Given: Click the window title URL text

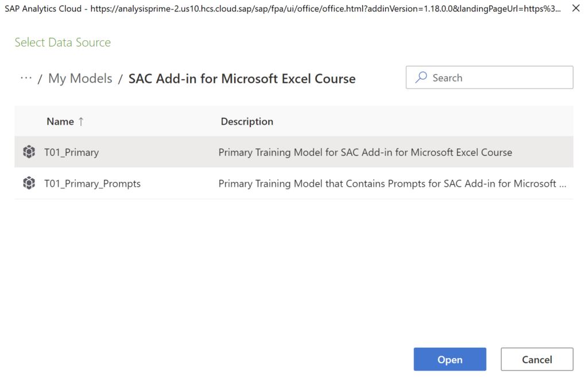Looking at the screenshot, I should pos(326,8).
